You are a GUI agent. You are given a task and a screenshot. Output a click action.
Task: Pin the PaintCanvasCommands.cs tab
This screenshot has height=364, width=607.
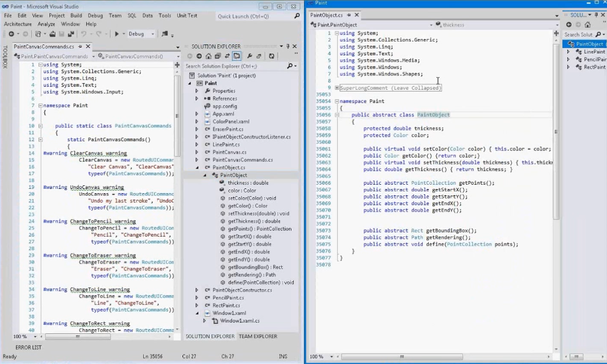(80, 46)
